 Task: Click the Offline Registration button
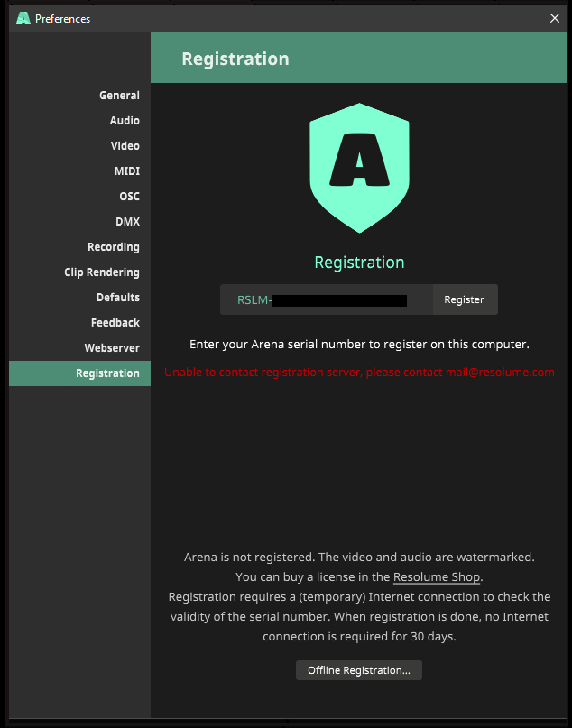coord(359,670)
